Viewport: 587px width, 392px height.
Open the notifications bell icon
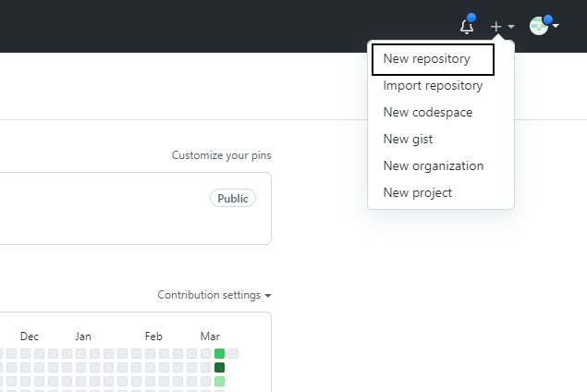coord(467,27)
